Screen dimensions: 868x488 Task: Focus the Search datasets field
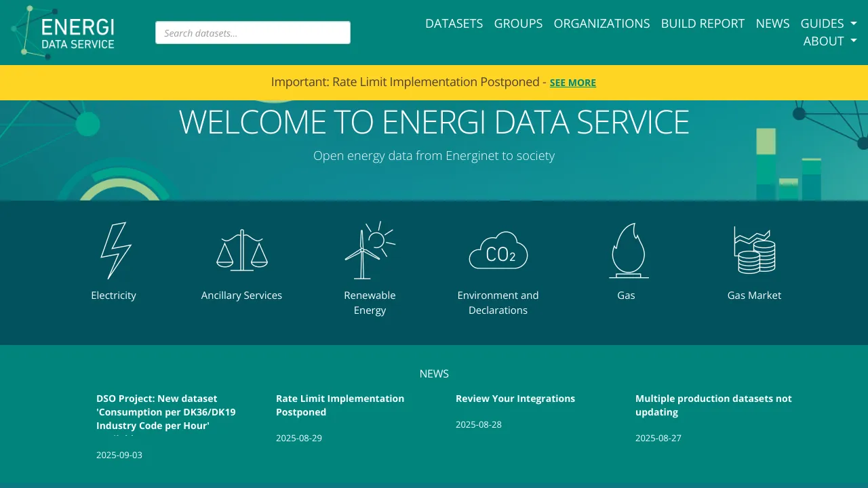pyautogui.click(x=253, y=33)
